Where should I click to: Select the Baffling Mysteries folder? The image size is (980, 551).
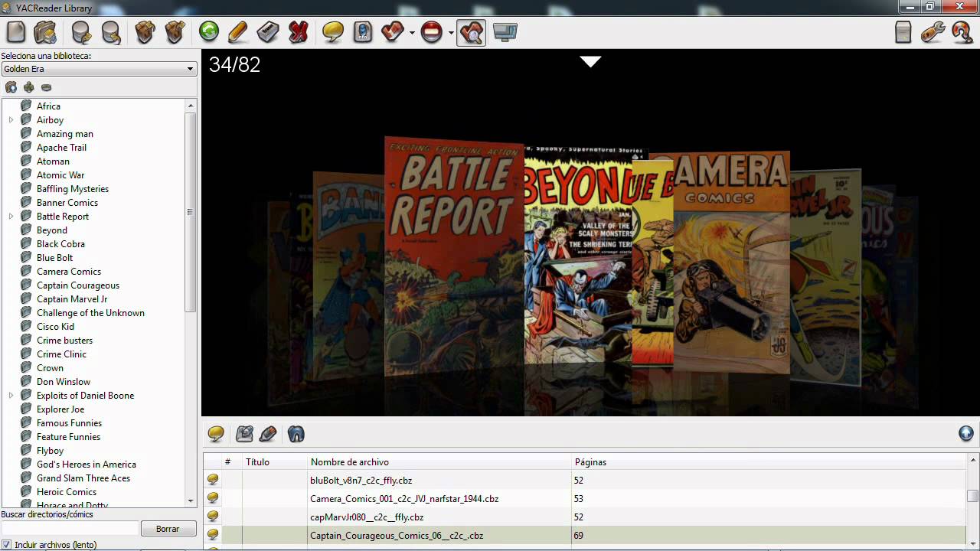point(72,189)
